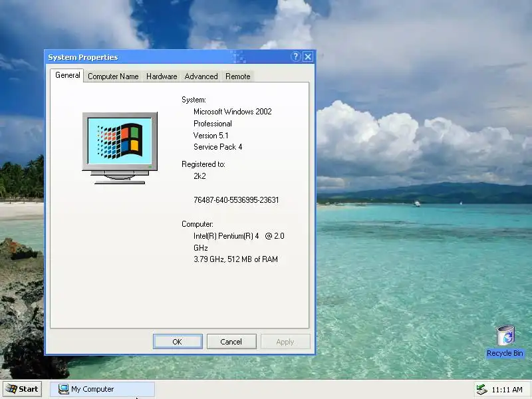
Task: Open the Advanced tab
Action: (x=201, y=76)
